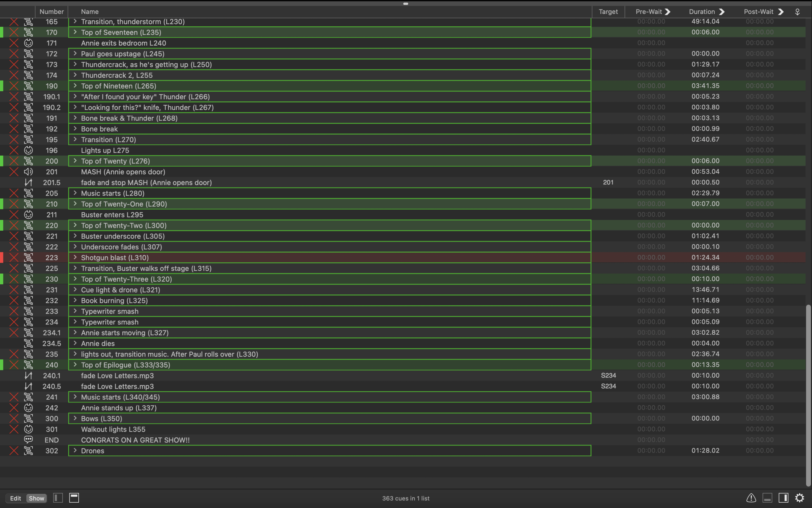812x508 pixels.
Task: Expand the Duration column header arrow
Action: (x=722, y=12)
